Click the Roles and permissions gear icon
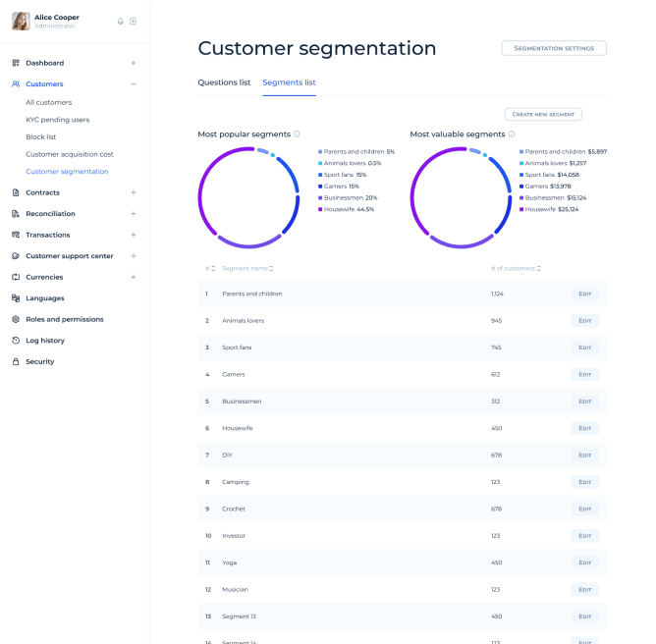This screenshot has height=644, width=656. (16, 319)
